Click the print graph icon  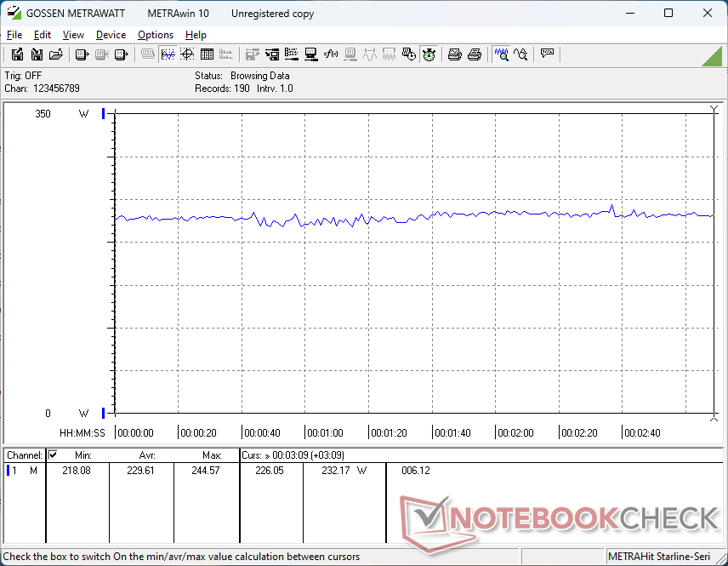[454, 54]
